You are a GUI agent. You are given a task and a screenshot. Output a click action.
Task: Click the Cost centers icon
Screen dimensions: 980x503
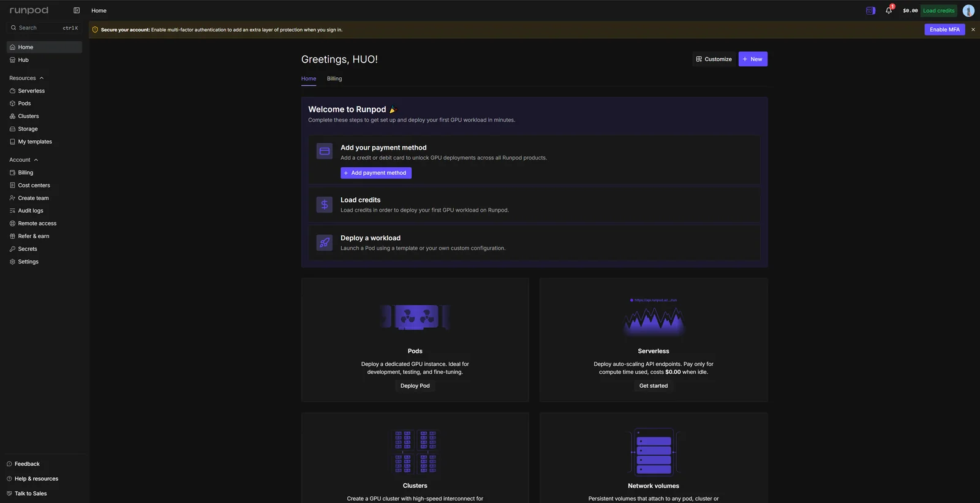12,186
